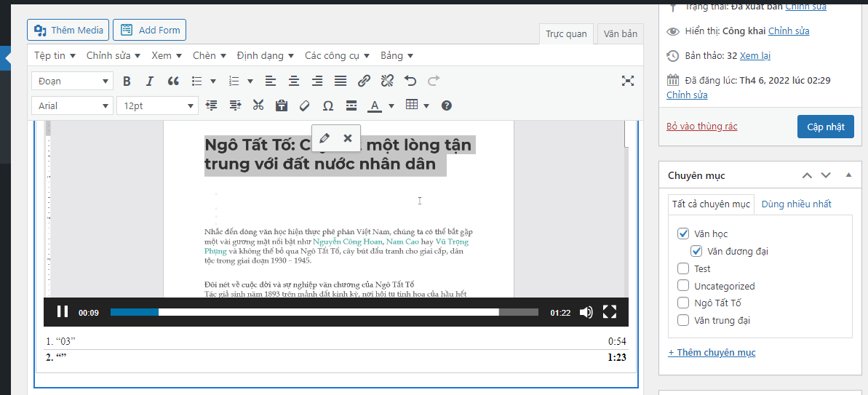Open the keyboard shortcuts help icon
Viewport: 868px width, 395px height.
pos(447,105)
